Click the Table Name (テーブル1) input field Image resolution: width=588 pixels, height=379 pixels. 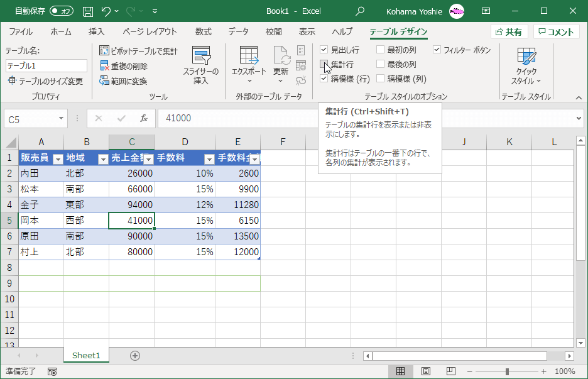click(46, 65)
